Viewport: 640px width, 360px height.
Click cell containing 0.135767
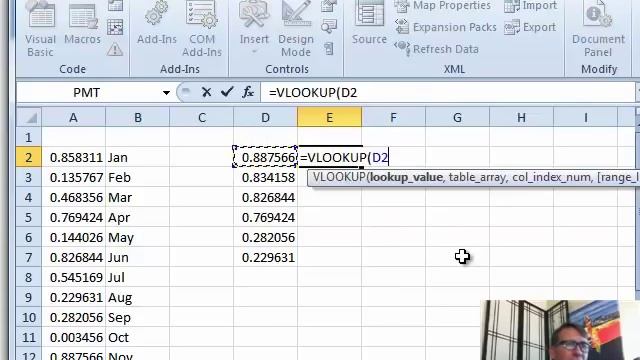[73, 178]
